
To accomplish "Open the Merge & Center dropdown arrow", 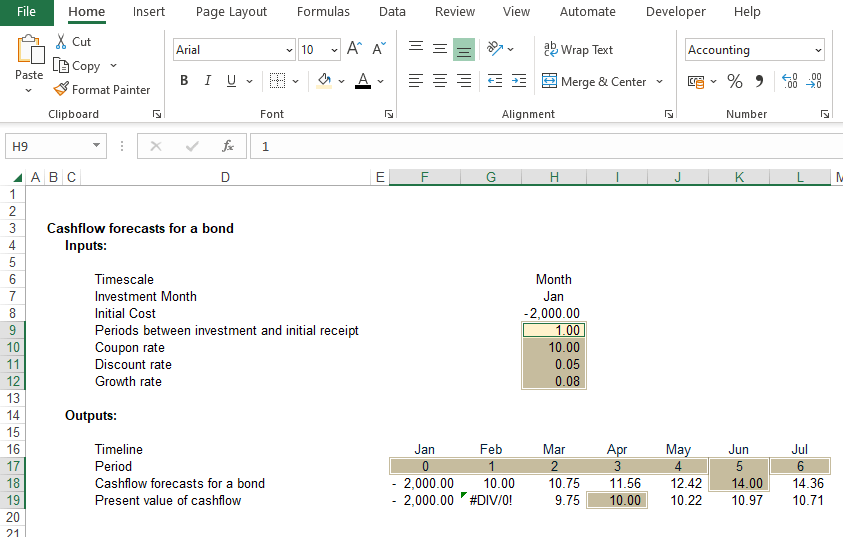I will click(x=660, y=82).
